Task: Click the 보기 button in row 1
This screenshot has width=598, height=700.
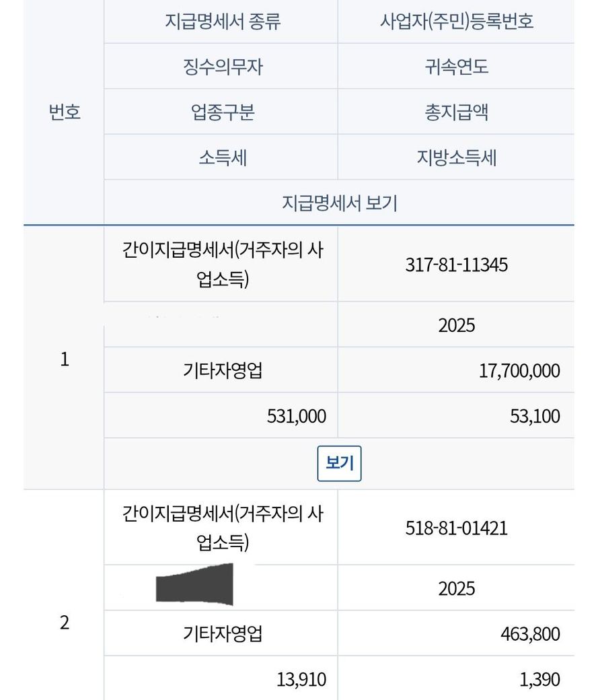Action: (x=339, y=463)
